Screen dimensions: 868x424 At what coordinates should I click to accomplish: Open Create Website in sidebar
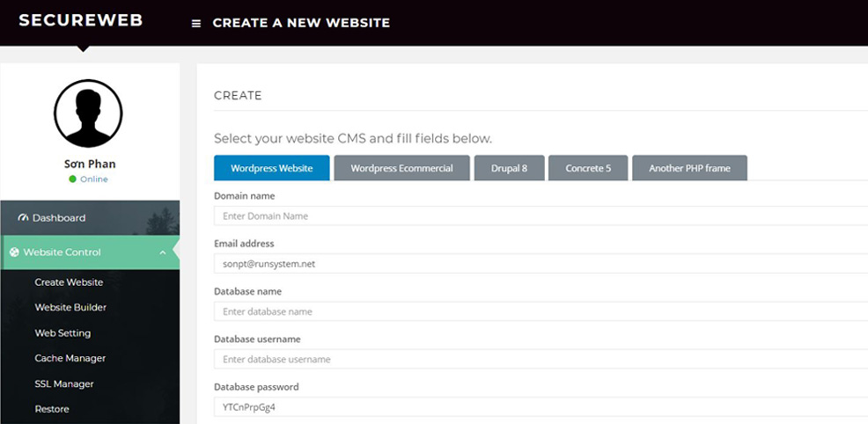(69, 282)
